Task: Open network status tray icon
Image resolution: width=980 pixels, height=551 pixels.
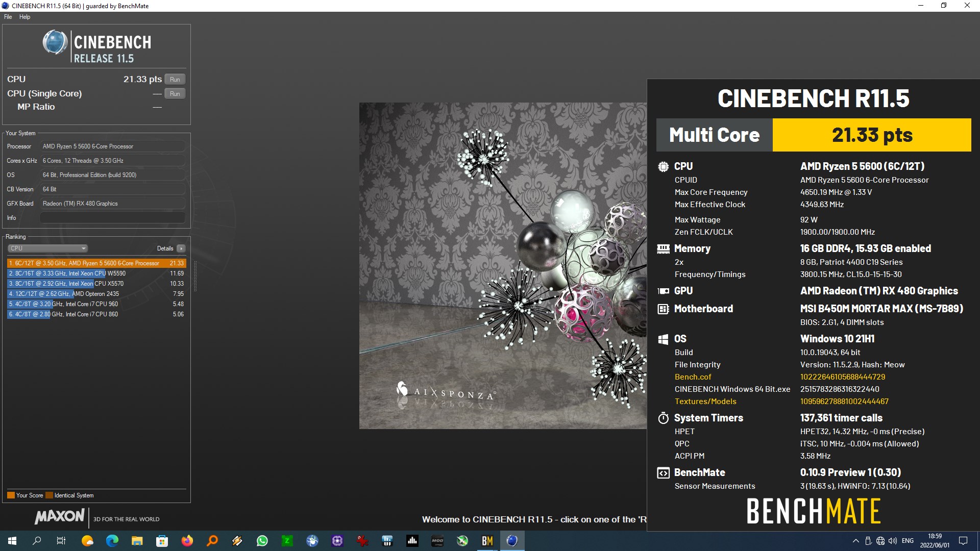Action: click(880, 541)
